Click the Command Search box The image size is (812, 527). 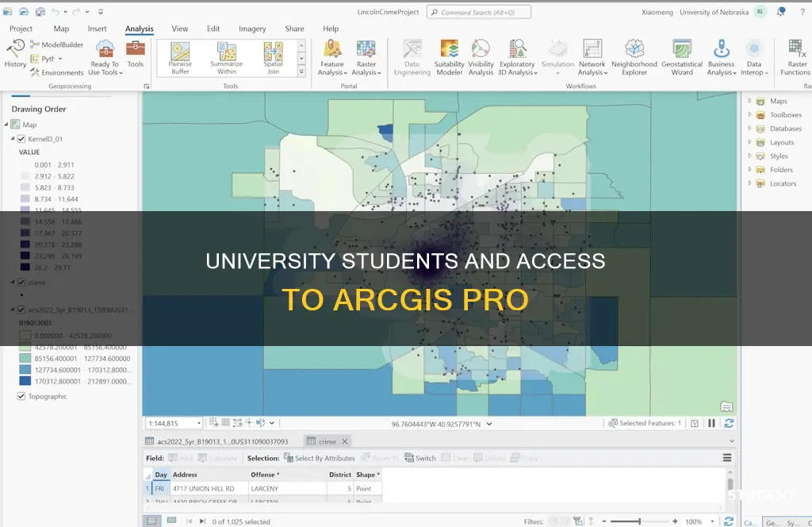(x=478, y=12)
